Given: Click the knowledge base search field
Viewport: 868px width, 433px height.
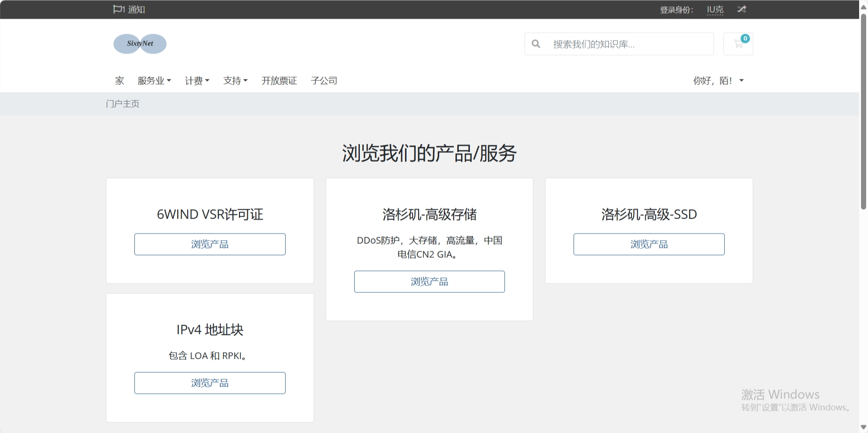Looking at the screenshot, I should click(621, 43).
